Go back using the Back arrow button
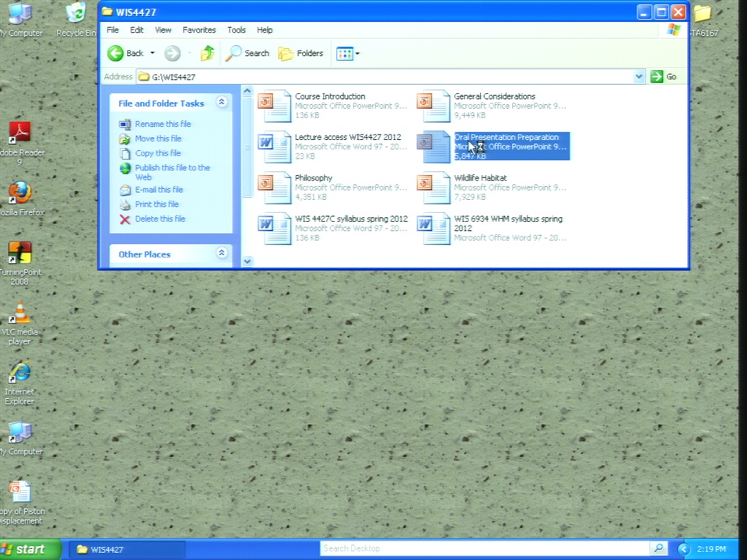 pos(124,54)
